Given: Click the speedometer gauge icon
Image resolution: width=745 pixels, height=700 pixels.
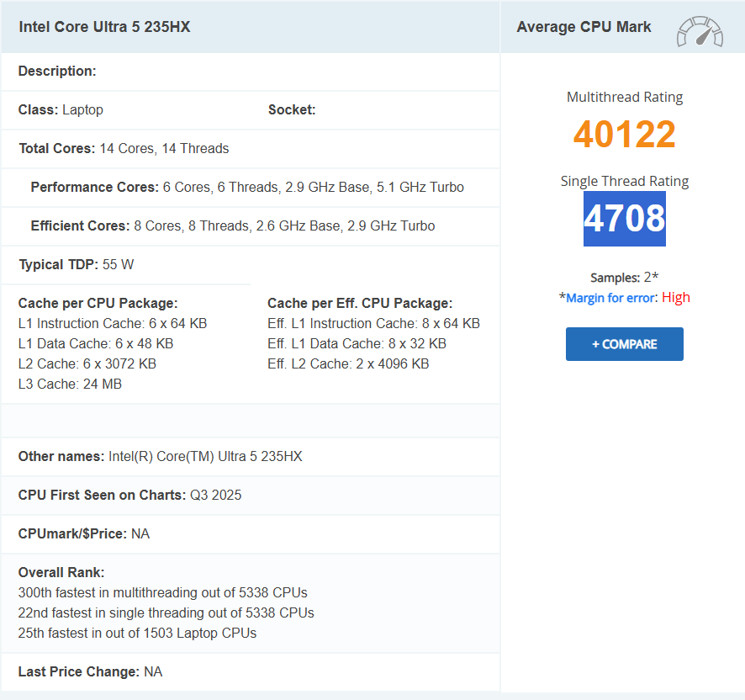Looking at the screenshot, I should tap(699, 31).
